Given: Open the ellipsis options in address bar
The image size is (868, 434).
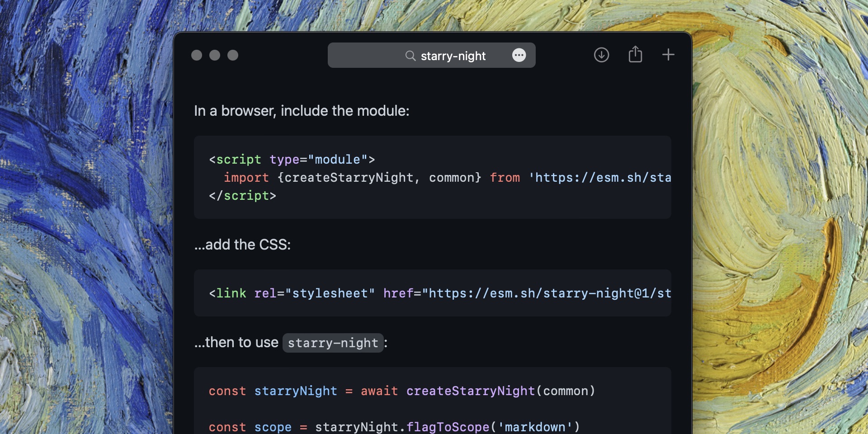Looking at the screenshot, I should [519, 55].
